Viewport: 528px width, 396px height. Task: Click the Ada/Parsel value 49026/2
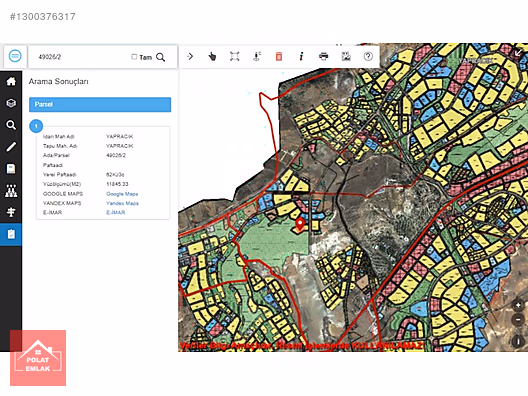click(x=116, y=156)
